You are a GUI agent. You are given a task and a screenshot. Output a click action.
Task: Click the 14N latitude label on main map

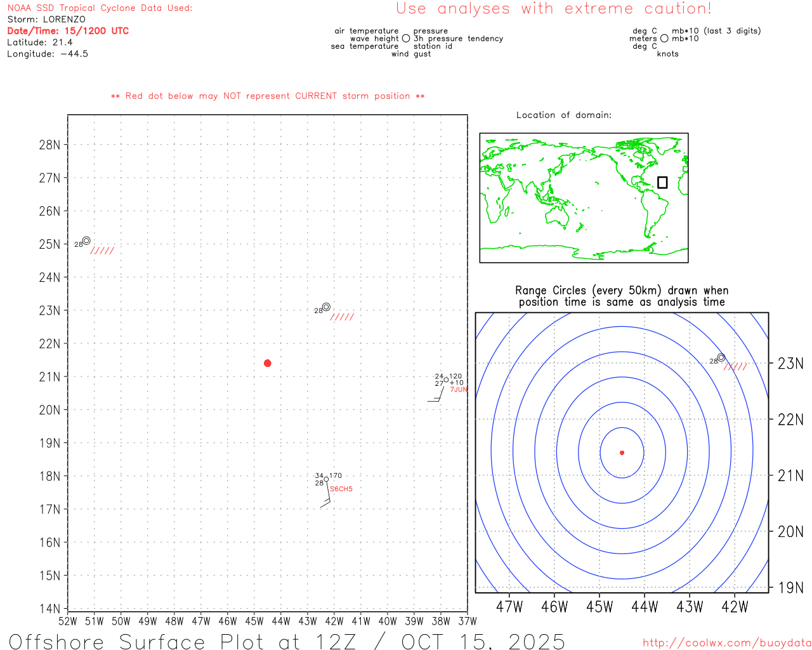[50, 609]
